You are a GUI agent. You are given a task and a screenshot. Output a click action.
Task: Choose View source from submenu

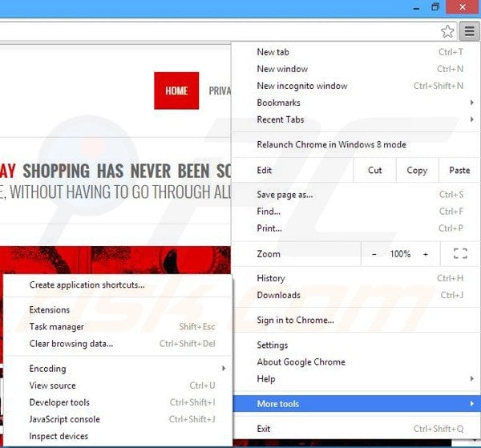pos(118,385)
